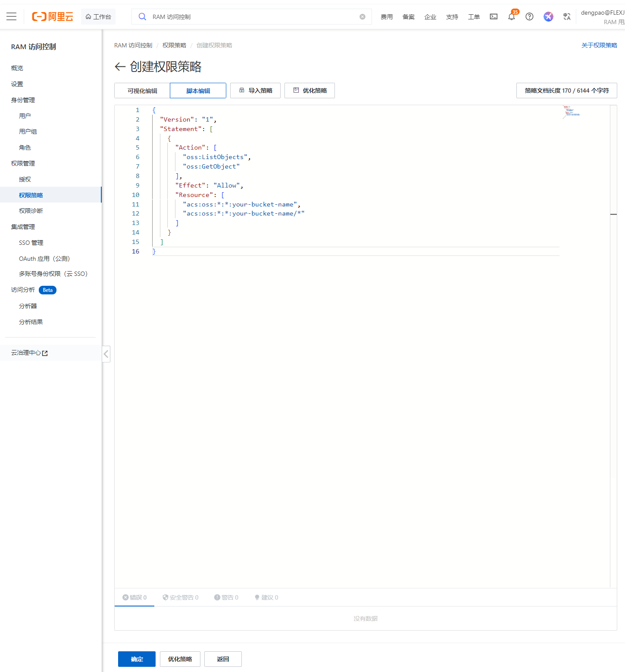Click the 策略文档长度 character counter

click(x=567, y=91)
